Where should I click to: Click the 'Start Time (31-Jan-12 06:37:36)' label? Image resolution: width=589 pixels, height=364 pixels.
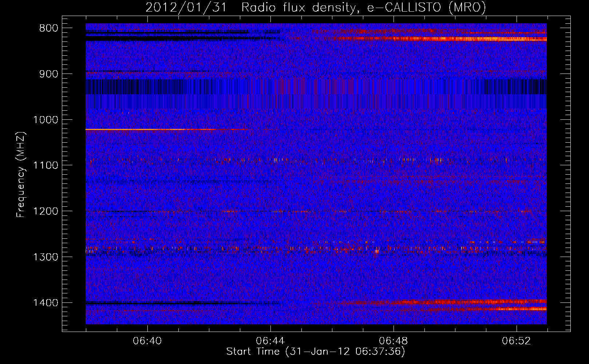click(316, 352)
